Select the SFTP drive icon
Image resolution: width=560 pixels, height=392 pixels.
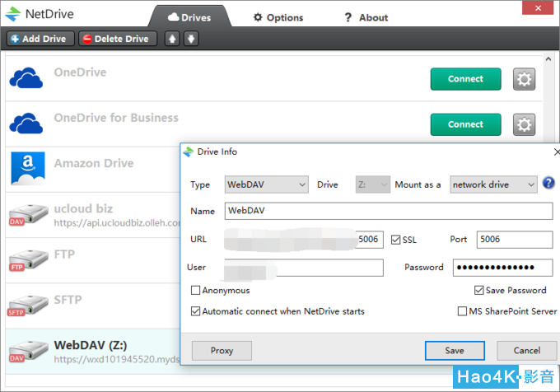click(x=27, y=306)
